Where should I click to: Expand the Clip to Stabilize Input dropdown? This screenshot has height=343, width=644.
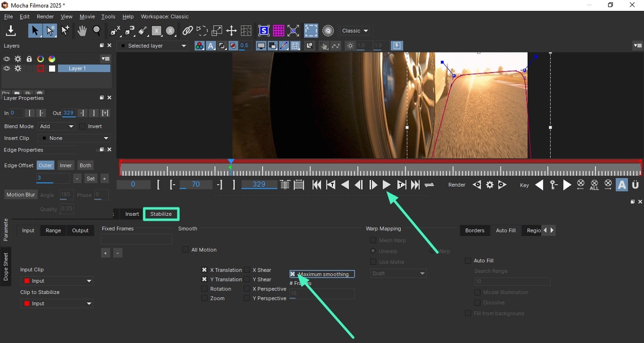click(56, 303)
